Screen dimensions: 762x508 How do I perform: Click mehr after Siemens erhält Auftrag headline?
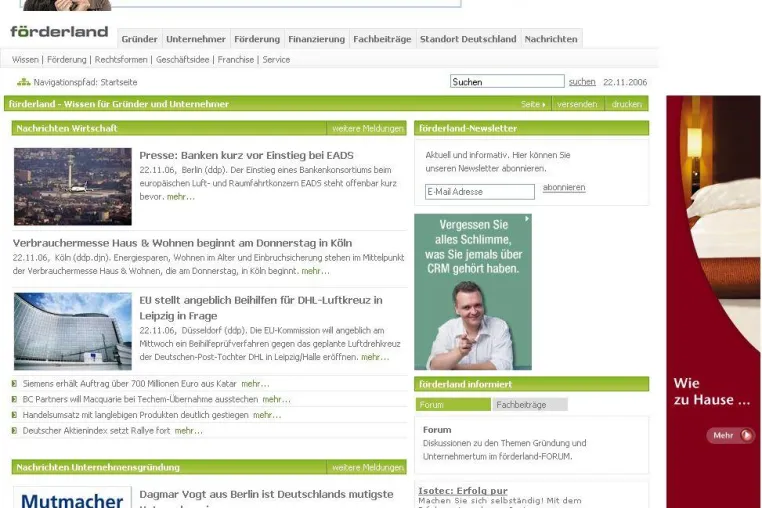[255, 384]
